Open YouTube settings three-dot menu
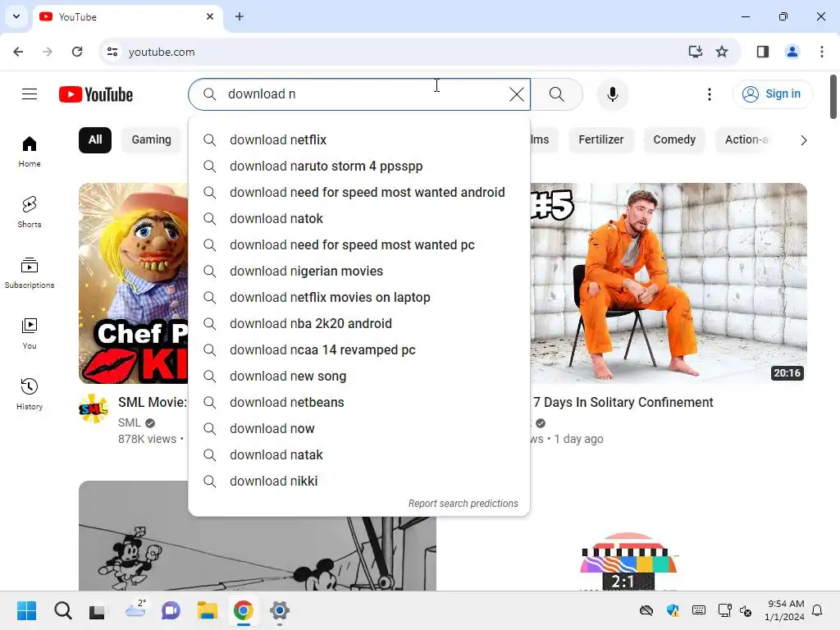 (710, 94)
